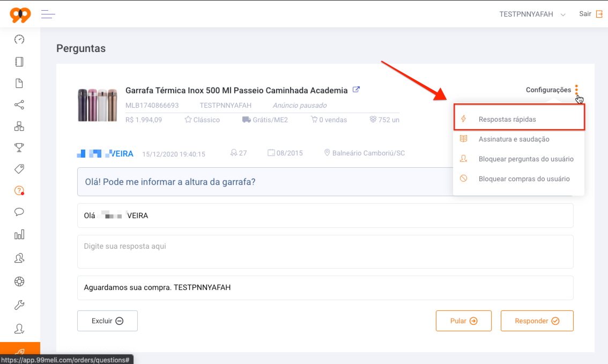This screenshot has width=608, height=364.
Task: Select Respostas rápidas menu option
Action: (519, 119)
